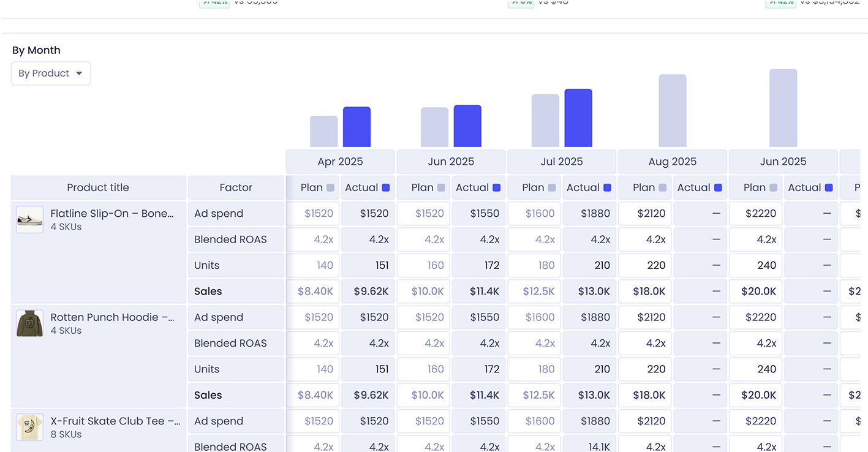The width and height of the screenshot is (868, 452).
Task: Click the Plan color swatch under Aug 2025
Action: coord(662,188)
